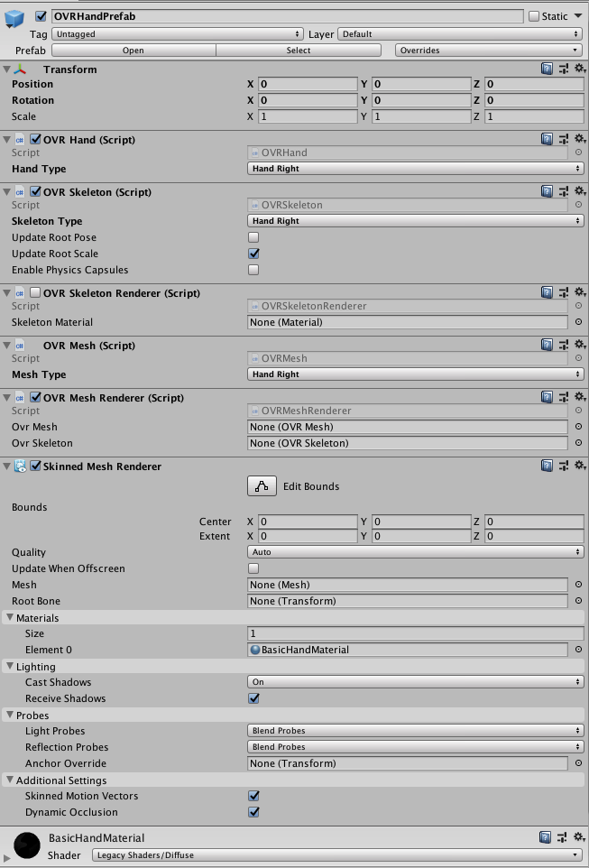Pick Ovr Mesh via object picker circle
Viewport: 589px width, 868px height.
[578, 426]
